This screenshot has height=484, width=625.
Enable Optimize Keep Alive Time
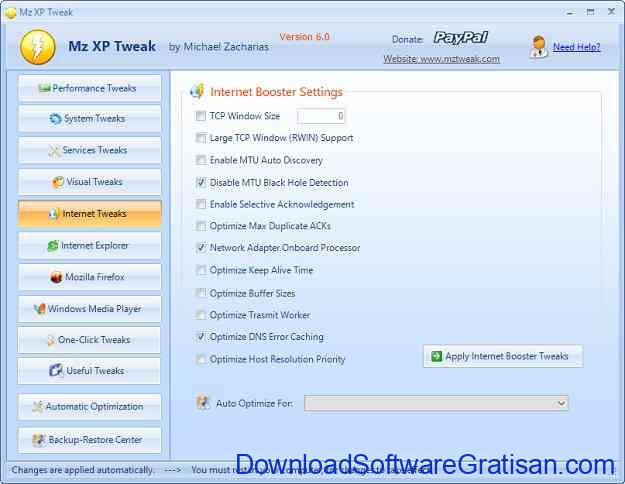coord(200,270)
